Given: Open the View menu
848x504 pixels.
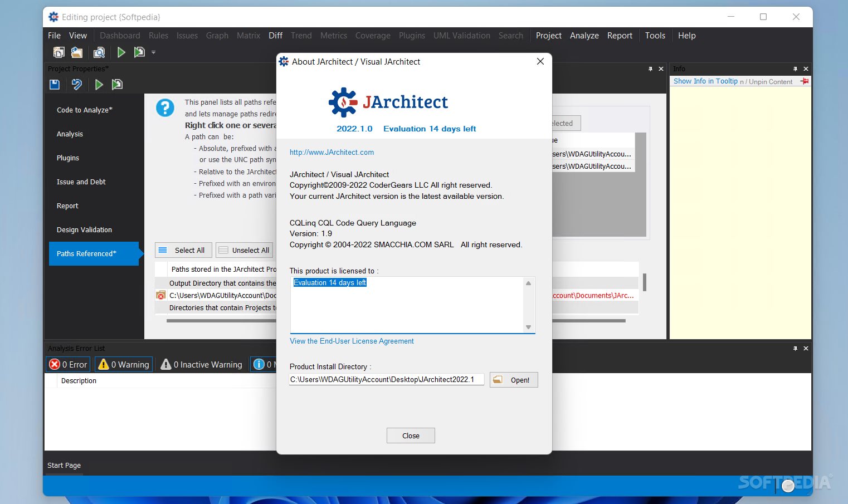Looking at the screenshot, I should pos(78,36).
